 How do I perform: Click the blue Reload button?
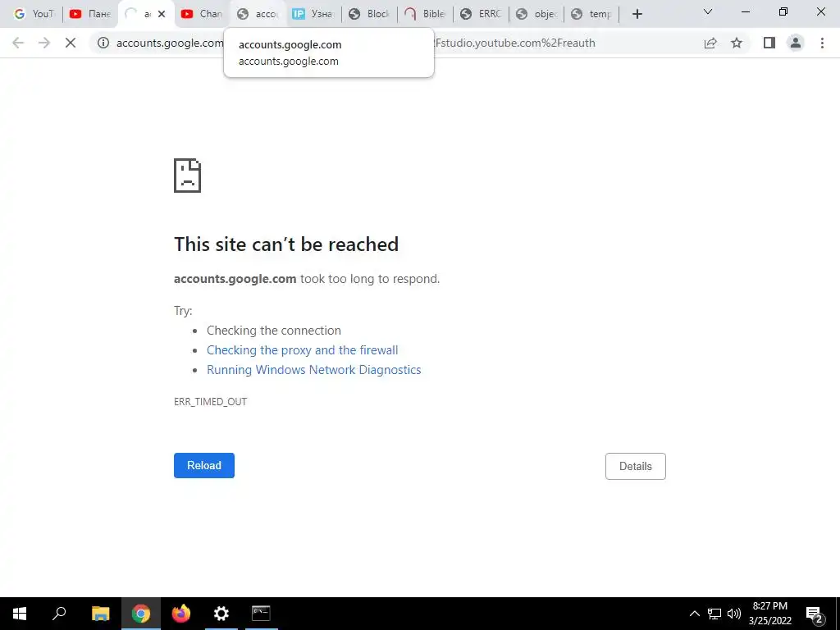(204, 466)
